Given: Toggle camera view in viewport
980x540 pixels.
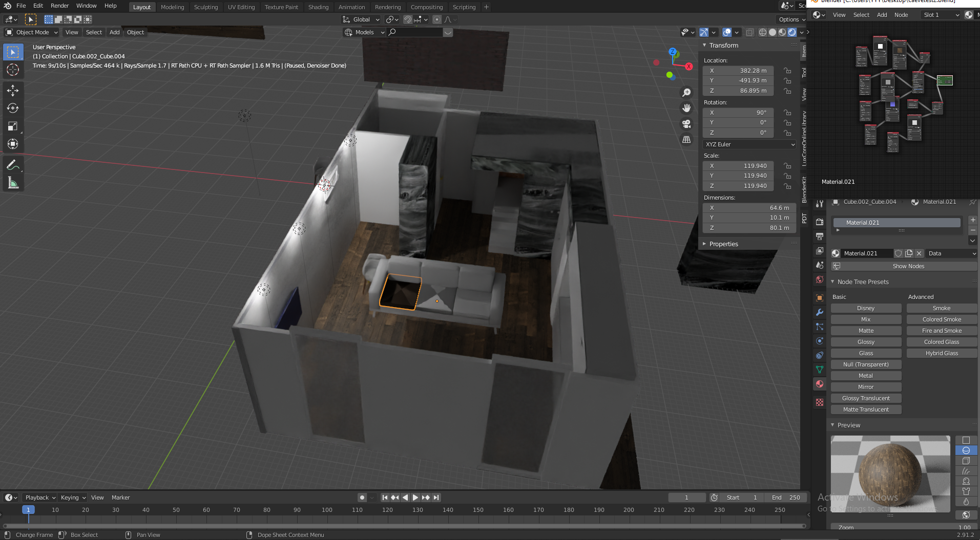Looking at the screenshot, I should [686, 124].
